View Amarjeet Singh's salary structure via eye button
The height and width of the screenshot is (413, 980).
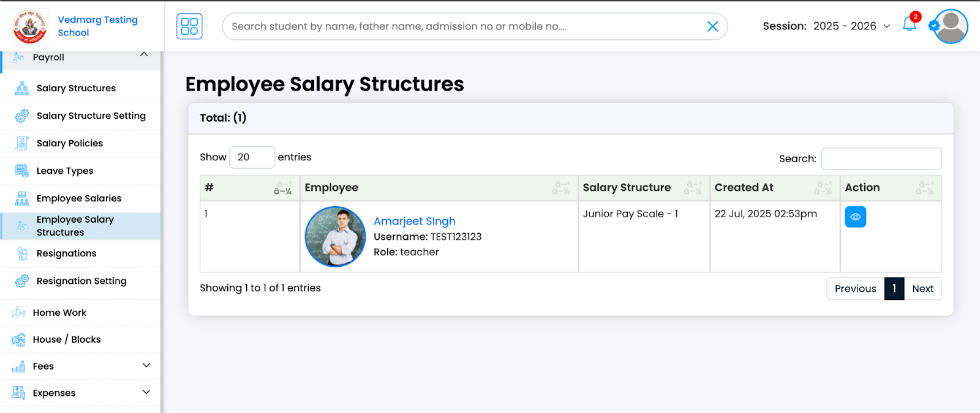(x=855, y=217)
